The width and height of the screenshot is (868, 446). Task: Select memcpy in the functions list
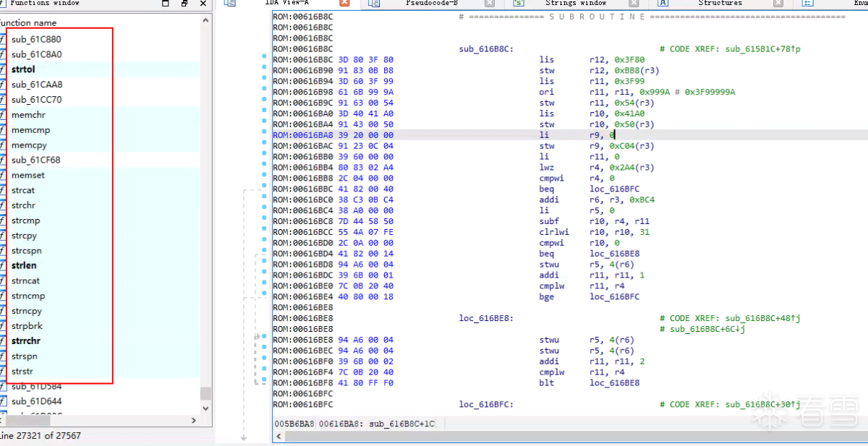[29, 145]
